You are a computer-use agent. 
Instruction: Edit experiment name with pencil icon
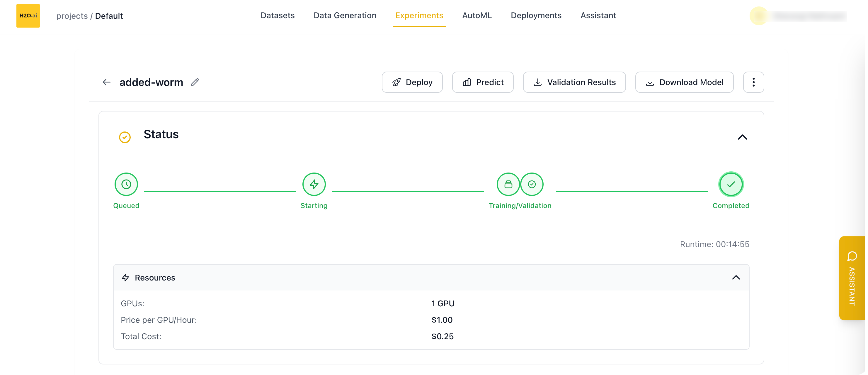[195, 82]
